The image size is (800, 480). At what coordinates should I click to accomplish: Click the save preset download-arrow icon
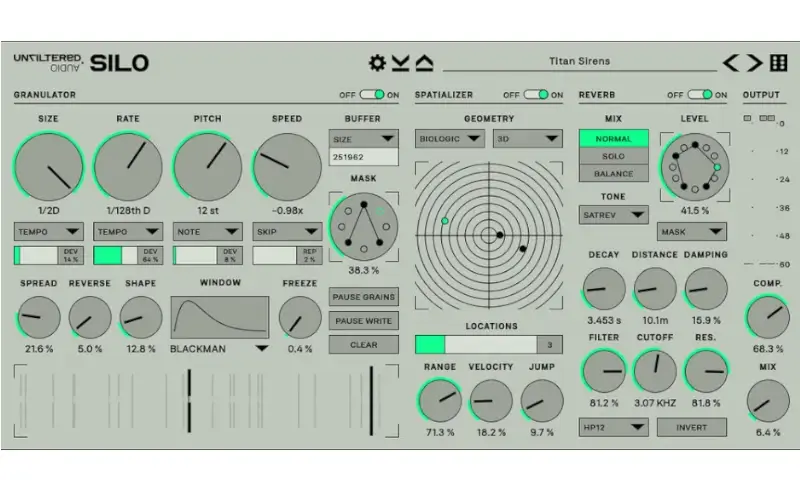point(401,63)
